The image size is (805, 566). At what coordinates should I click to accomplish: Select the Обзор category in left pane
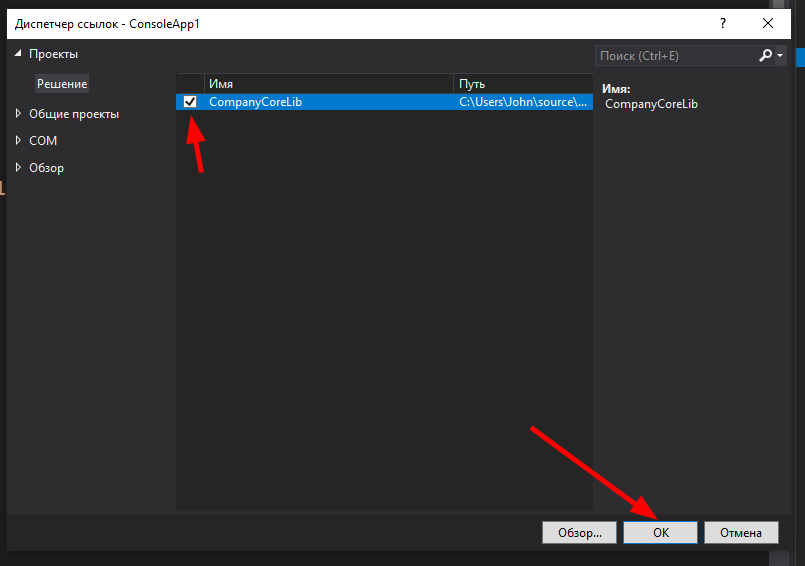pos(46,168)
